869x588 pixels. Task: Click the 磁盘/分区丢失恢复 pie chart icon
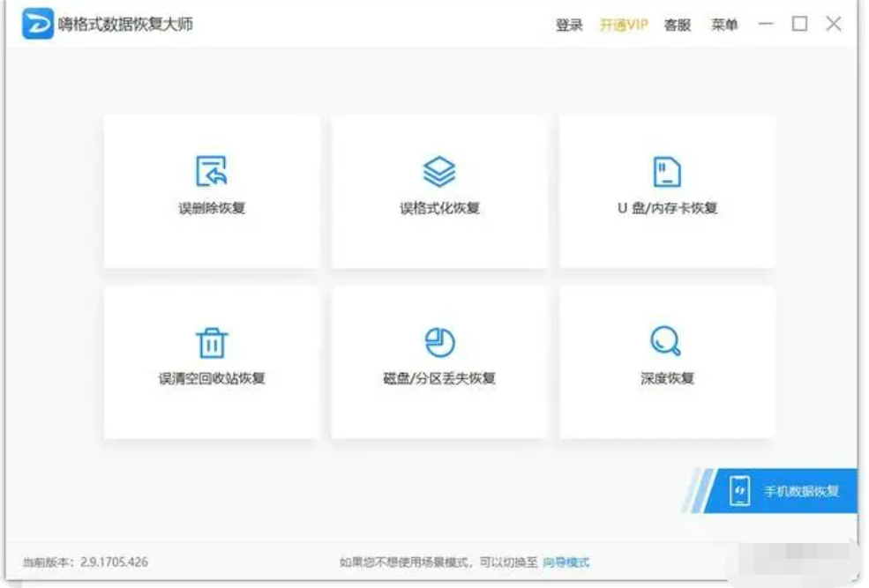[439, 341]
